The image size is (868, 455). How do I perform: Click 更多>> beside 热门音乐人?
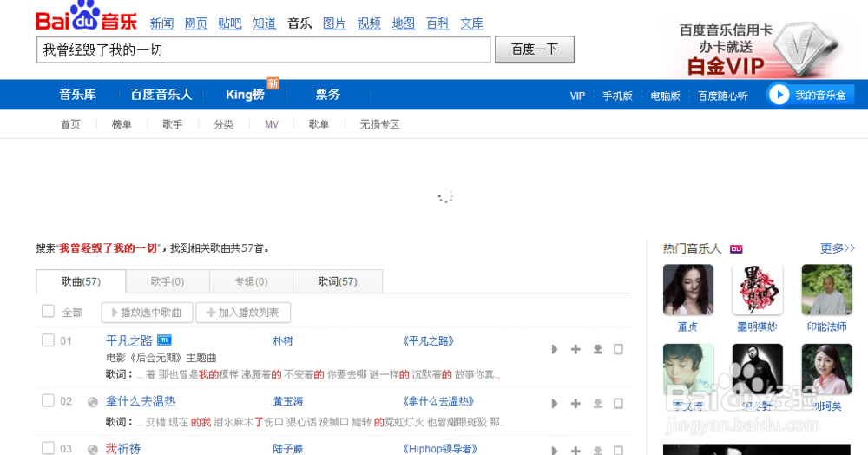tap(838, 248)
